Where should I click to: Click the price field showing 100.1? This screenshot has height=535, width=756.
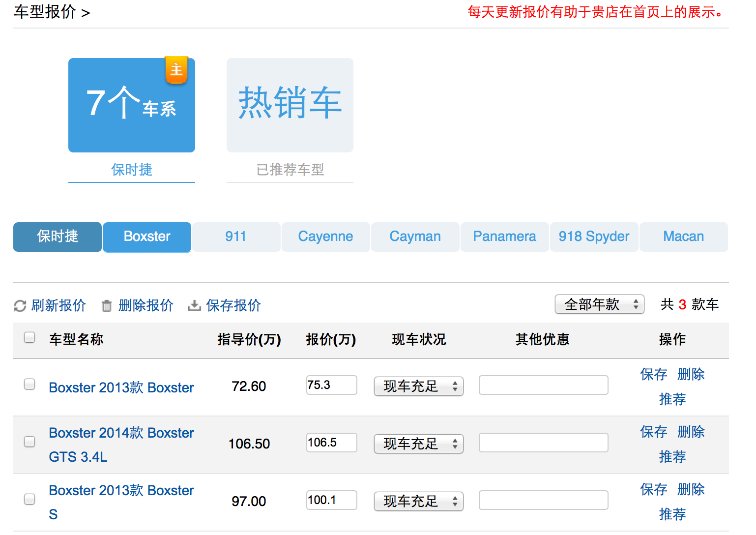click(332, 500)
